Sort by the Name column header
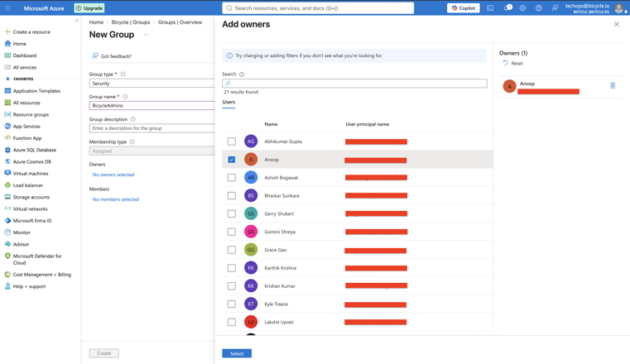This screenshot has width=630, height=364. coord(271,124)
